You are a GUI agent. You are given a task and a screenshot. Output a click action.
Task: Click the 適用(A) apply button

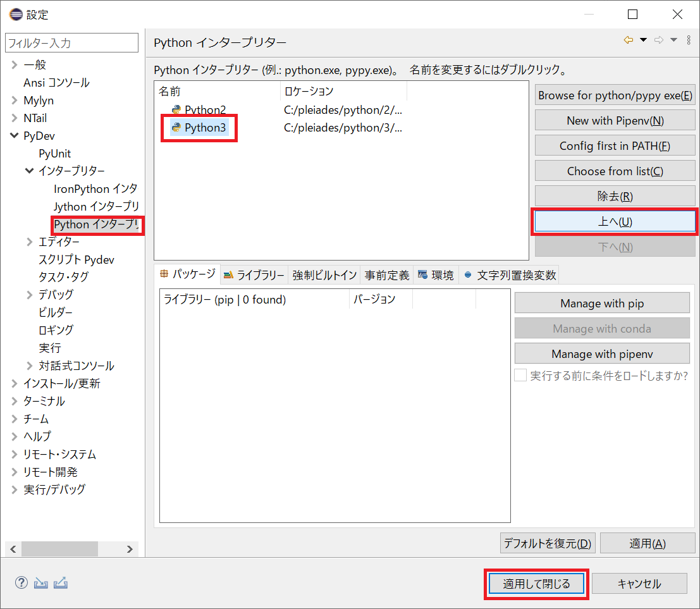[648, 543]
